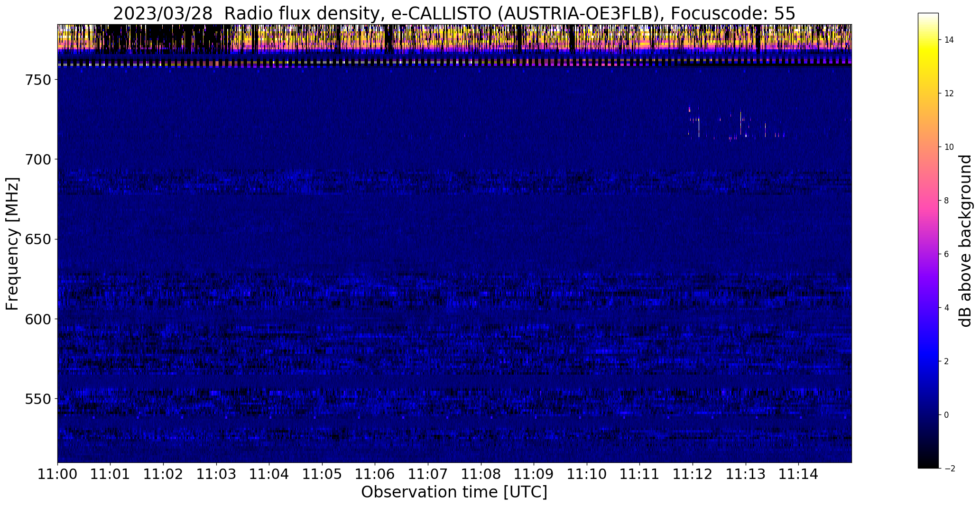Click the 'Observation time [UTC]' x-axis label
The height and width of the screenshot is (506, 980).
[x=454, y=492]
